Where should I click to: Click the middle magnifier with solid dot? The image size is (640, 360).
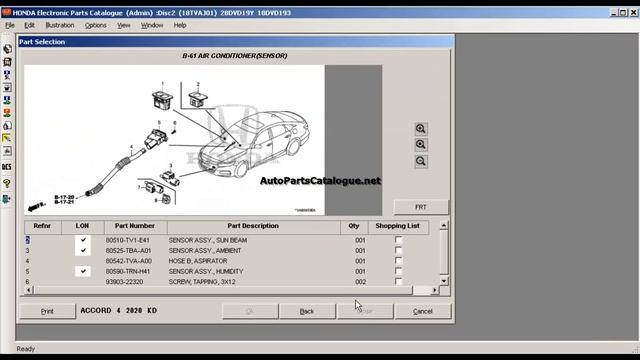(x=421, y=145)
